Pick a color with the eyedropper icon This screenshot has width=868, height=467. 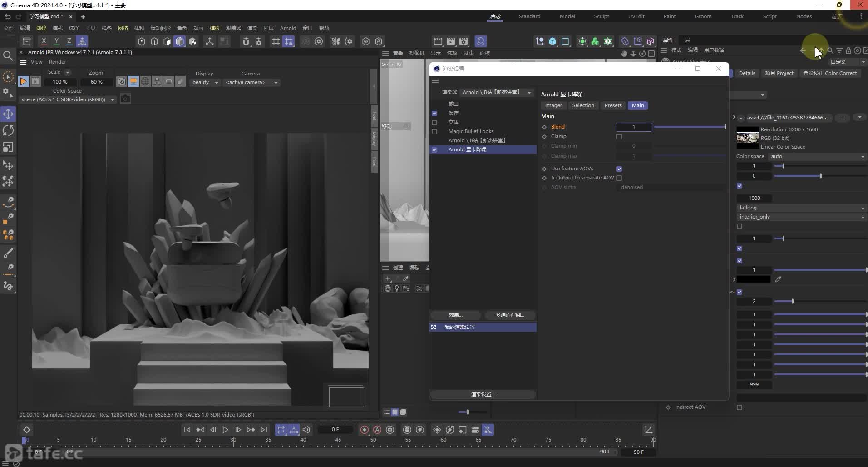(x=778, y=279)
